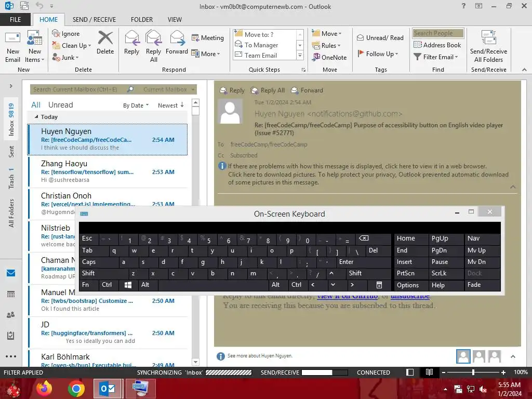Click the zoom slider handle in status bar
Viewport: 532px width, 399px height.
tap(473, 372)
